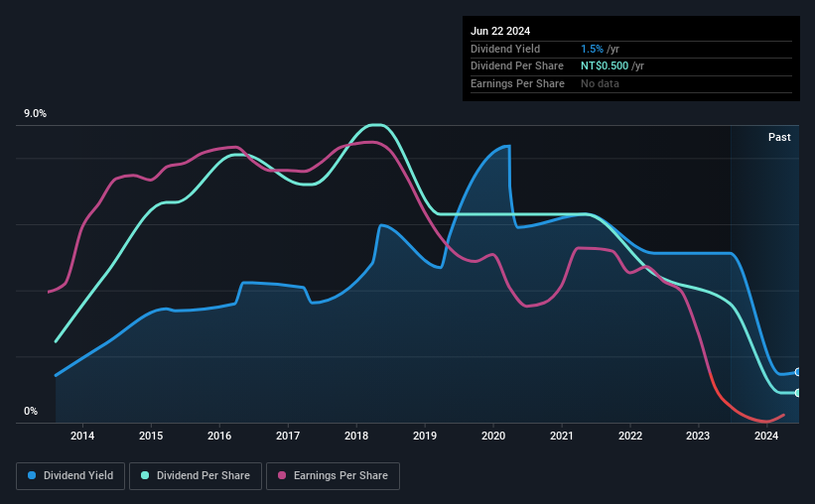Click the 9.0% y-axis label
Image resolution: width=815 pixels, height=504 pixels.
click(35, 113)
